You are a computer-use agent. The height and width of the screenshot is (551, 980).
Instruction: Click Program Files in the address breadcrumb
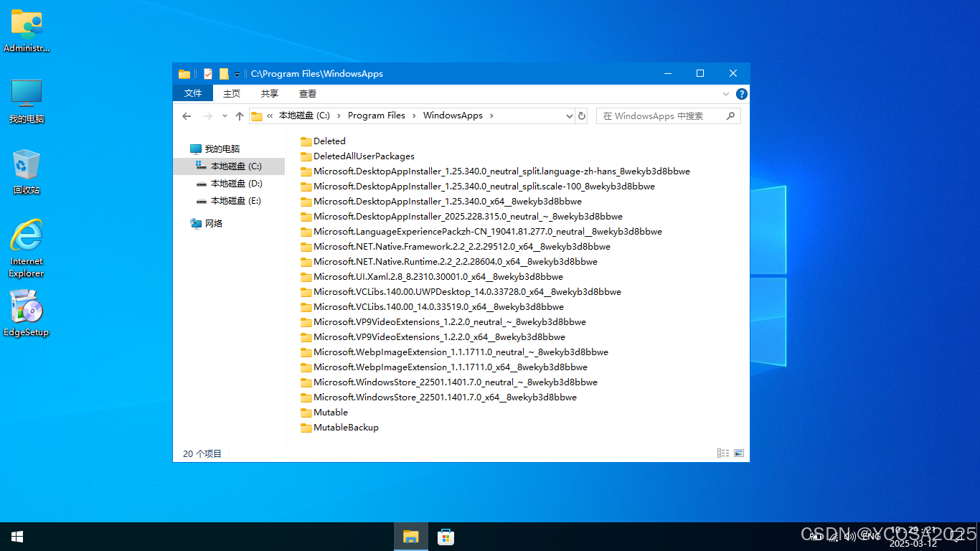(377, 116)
